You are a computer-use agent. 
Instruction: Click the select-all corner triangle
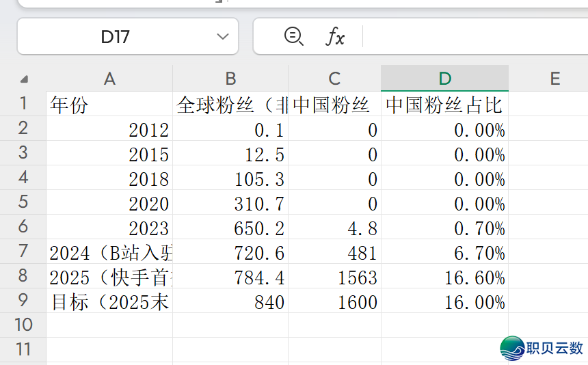24,79
